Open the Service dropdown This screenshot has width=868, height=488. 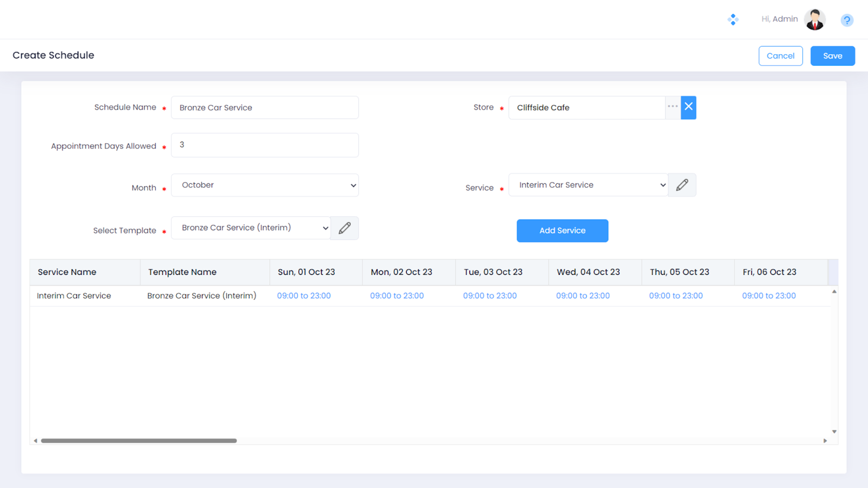point(588,185)
